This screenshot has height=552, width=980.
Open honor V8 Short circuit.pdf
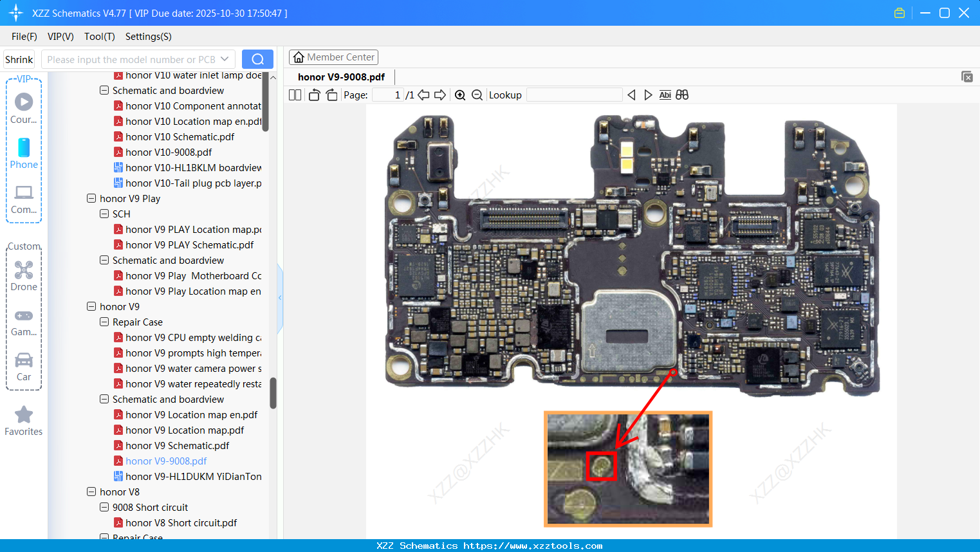coord(176,523)
